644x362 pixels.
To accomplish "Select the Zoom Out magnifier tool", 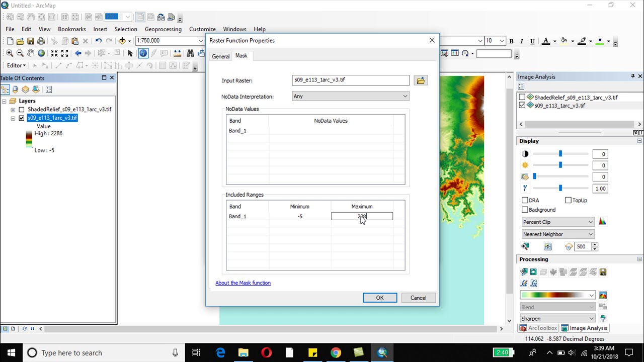I will coord(20,53).
